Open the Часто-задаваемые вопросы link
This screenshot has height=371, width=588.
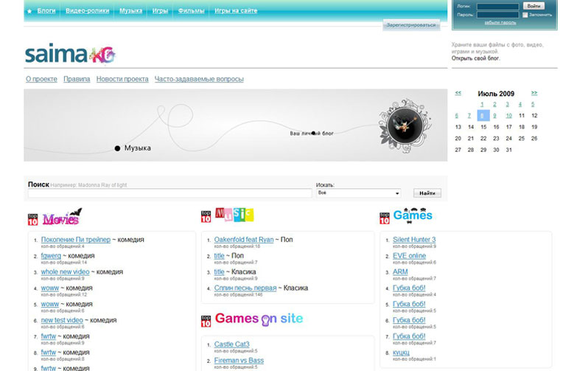click(199, 79)
